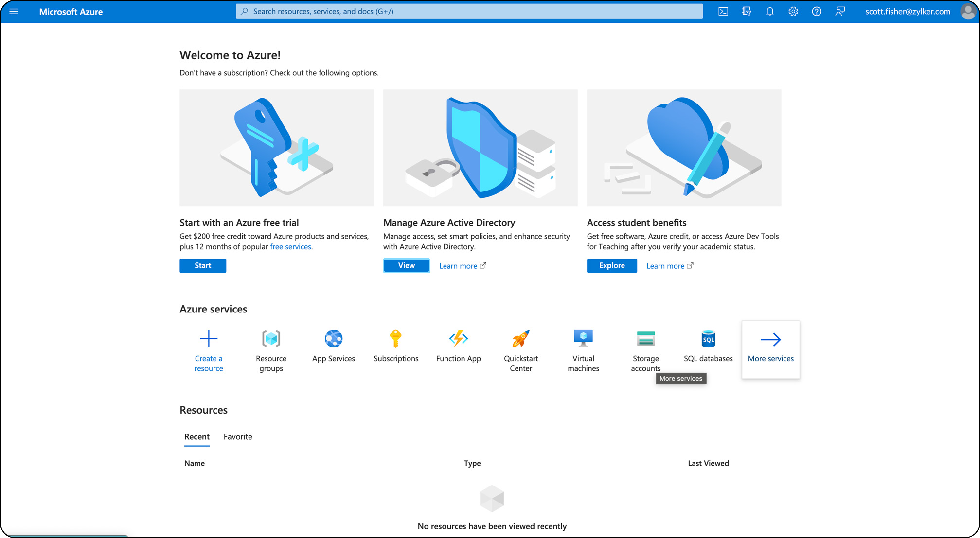Screen dimensions: 980x538
Task: Click the scott.fisher@zylker.com account name
Action: (x=907, y=11)
